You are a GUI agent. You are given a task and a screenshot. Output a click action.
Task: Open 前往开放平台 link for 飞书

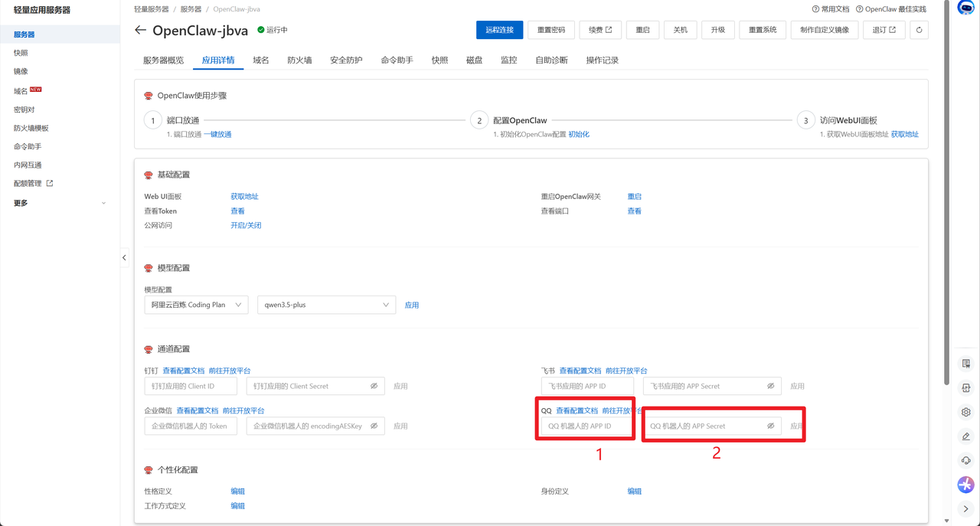coord(626,371)
